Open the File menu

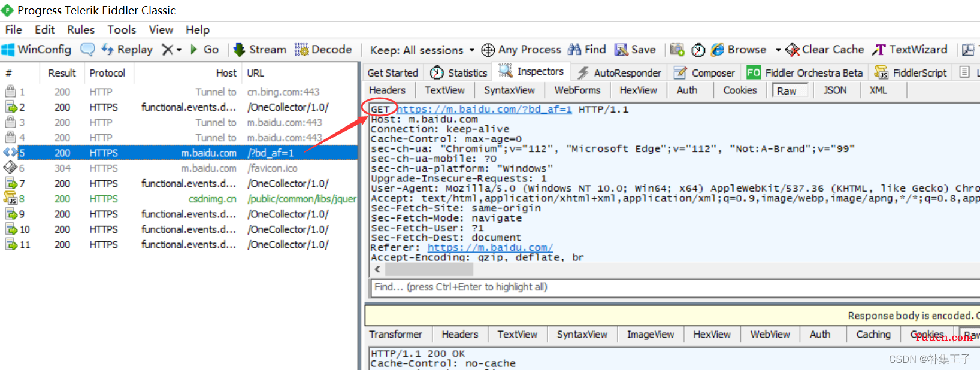[x=13, y=29]
